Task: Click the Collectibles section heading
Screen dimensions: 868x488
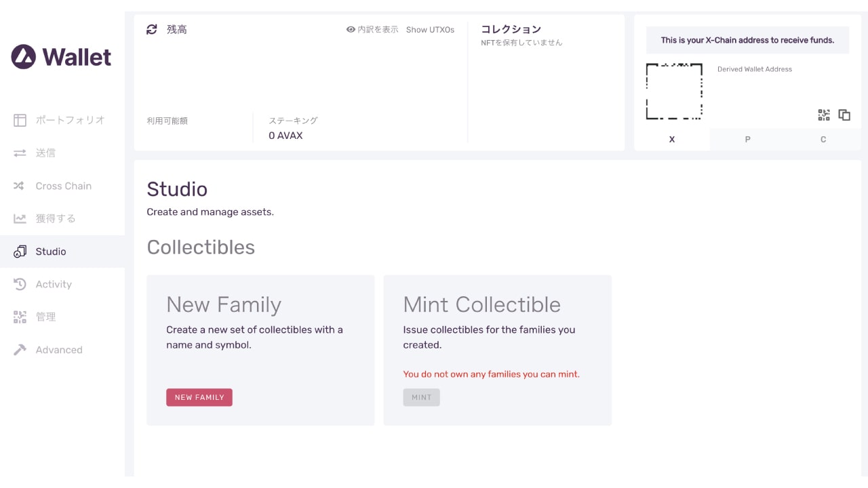Action: point(201,247)
